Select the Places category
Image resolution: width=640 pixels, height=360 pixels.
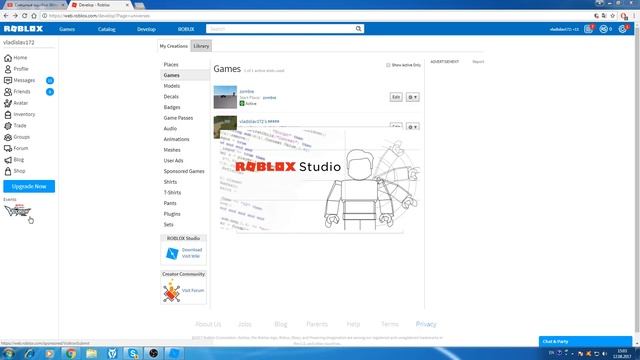(171, 64)
